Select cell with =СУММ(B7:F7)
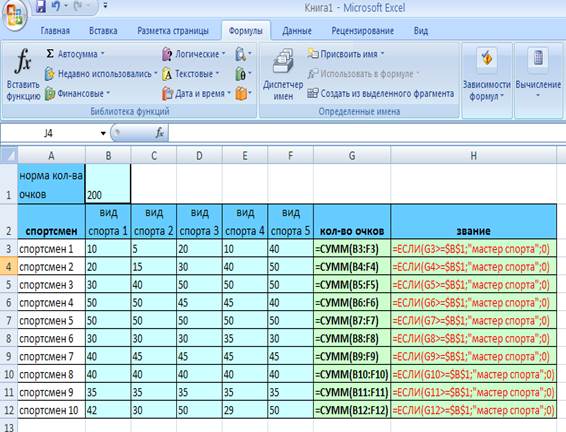Image resolution: width=566 pixels, height=432 pixels. [x=352, y=320]
